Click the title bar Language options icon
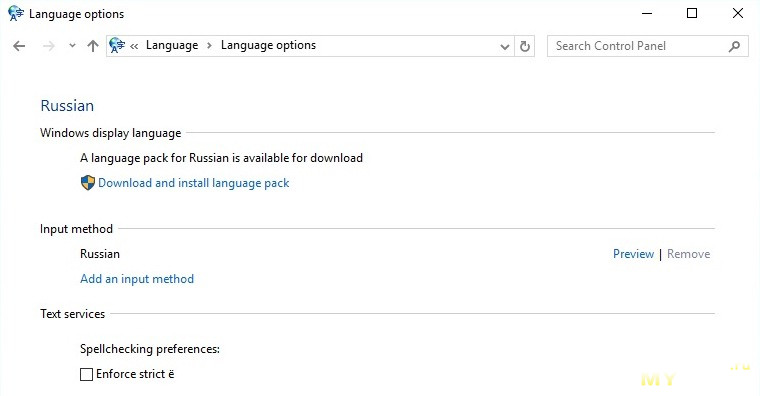This screenshot has width=760, height=396. [x=16, y=14]
